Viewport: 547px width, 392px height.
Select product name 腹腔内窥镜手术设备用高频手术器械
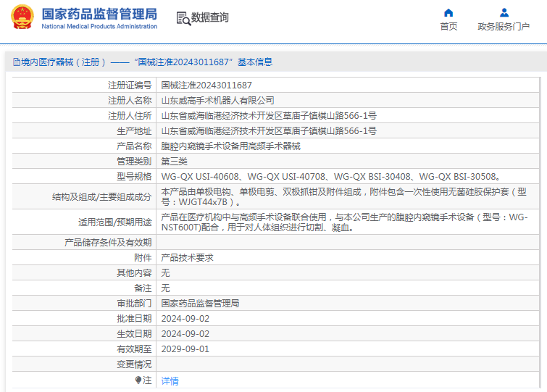click(x=230, y=146)
